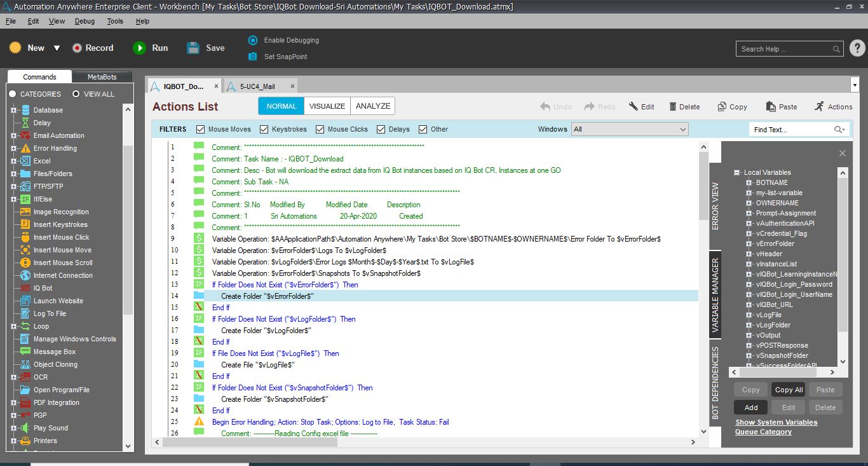This screenshot has height=466, width=868.
Task: Click the Show System Variables link
Action: tap(776, 422)
